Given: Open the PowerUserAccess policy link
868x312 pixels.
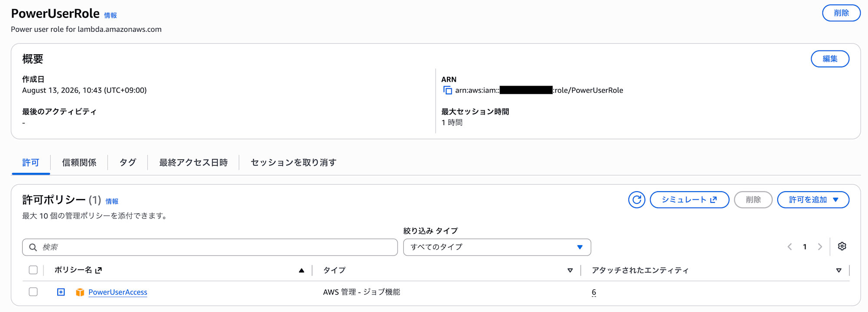Looking at the screenshot, I should 118,292.
